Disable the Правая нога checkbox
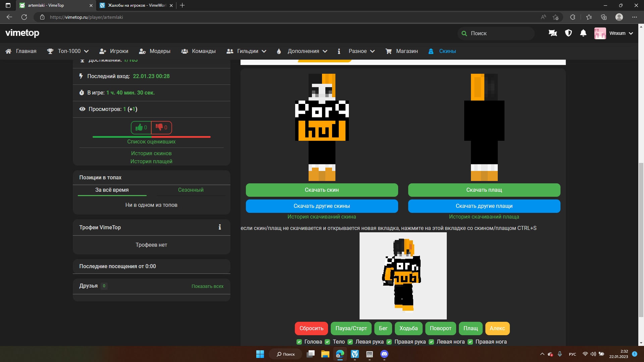This screenshot has height=362, width=644. tap(470, 342)
